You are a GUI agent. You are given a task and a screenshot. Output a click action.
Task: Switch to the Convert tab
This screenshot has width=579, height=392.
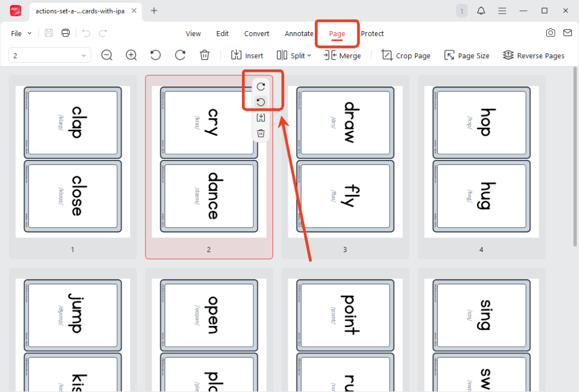(x=257, y=33)
